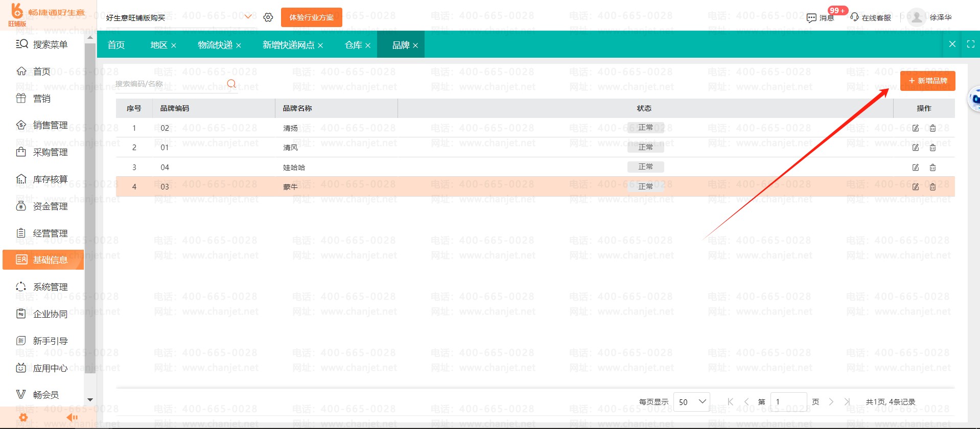This screenshot has height=429, width=980.
Task: Select the 品牌 tab
Action: (401, 45)
